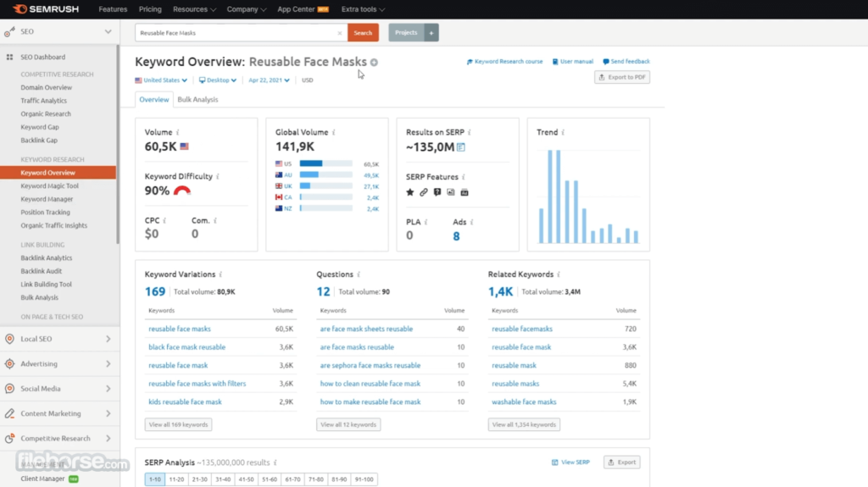Clear the search field with the X icon
The width and height of the screenshot is (868, 487).
pyautogui.click(x=340, y=33)
